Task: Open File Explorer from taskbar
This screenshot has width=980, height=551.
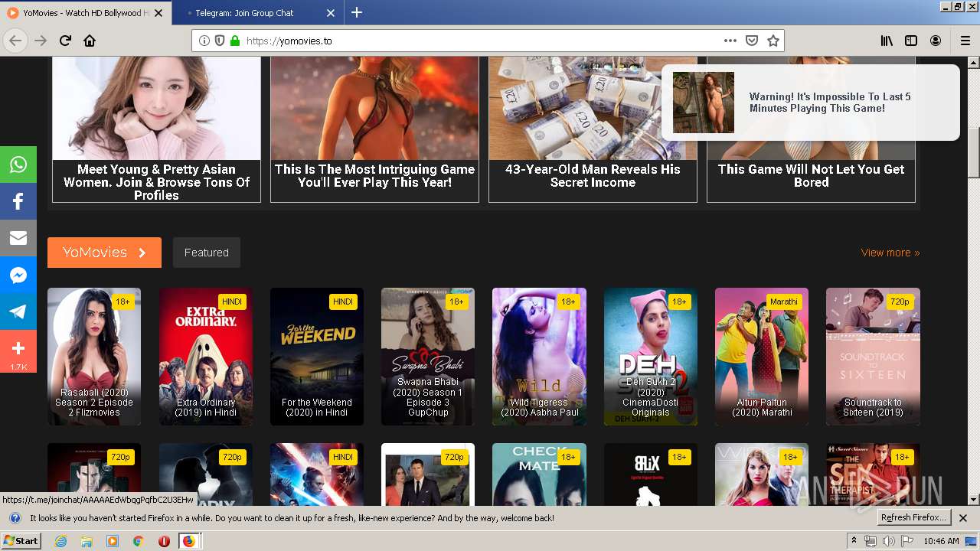Action: click(x=87, y=541)
